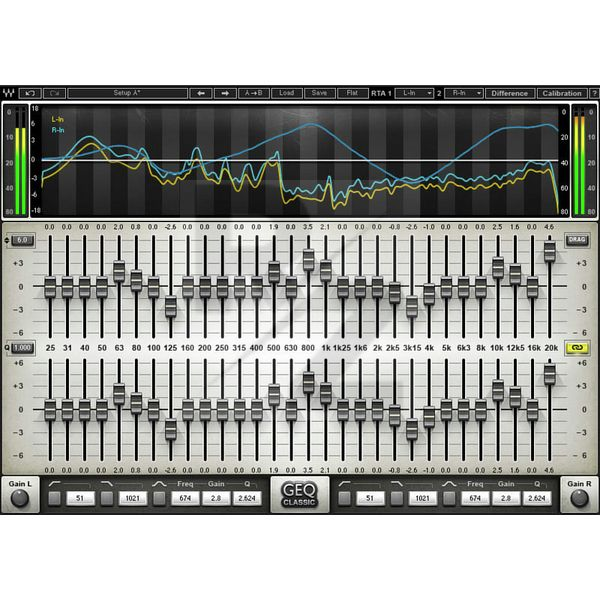The width and height of the screenshot is (600, 600).
Task: Enable the right channel high-pass filter switch
Action: tap(344, 498)
